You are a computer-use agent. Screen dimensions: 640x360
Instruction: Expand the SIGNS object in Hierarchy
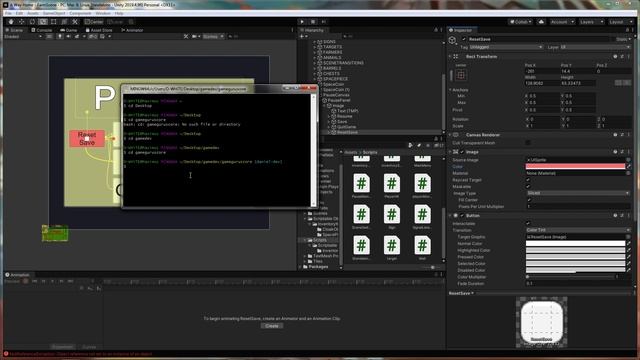315,42
